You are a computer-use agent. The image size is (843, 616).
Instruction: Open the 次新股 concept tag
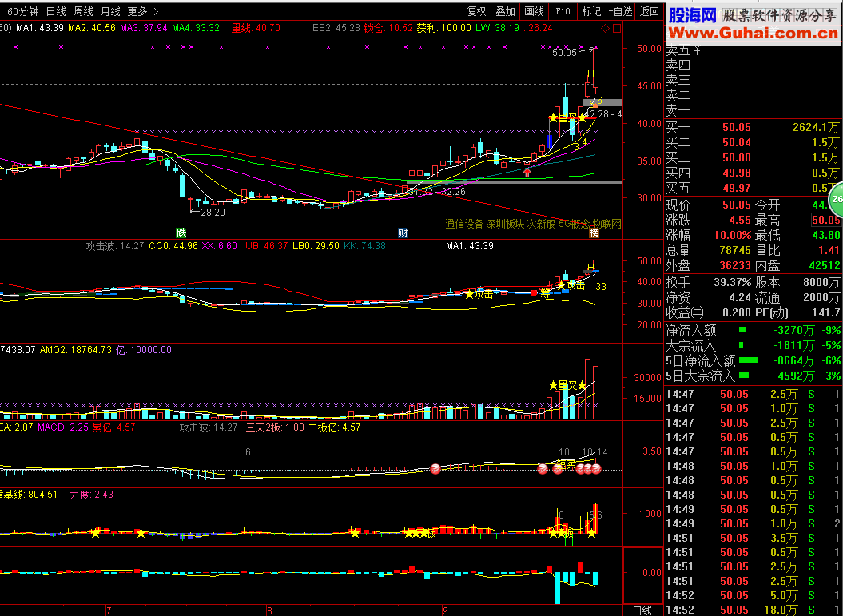542,224
